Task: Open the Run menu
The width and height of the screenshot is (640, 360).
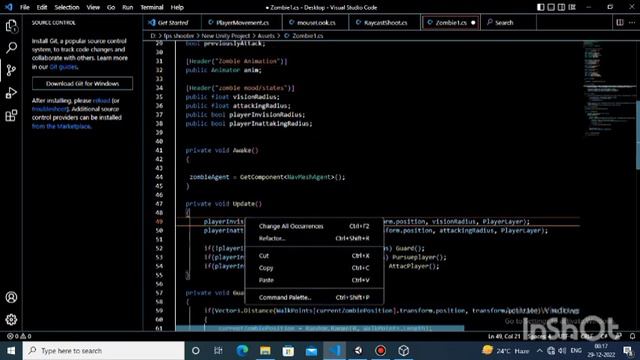Action: pos(128,7)
